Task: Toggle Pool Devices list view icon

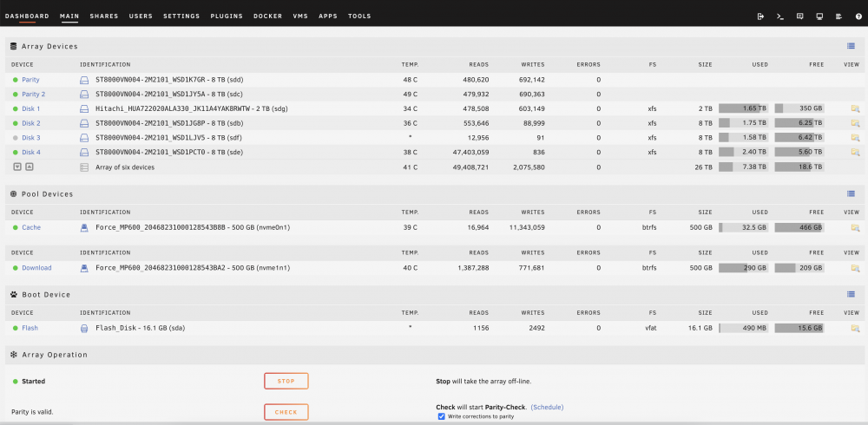Action: click(851, 193)
